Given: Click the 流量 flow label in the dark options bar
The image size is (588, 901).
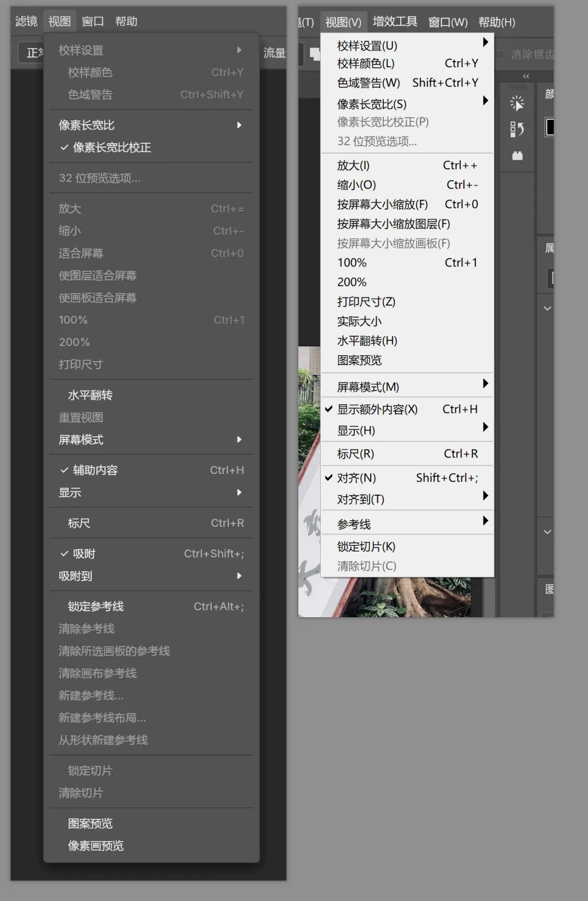Looking at the screenshot, I should [274, 53].
